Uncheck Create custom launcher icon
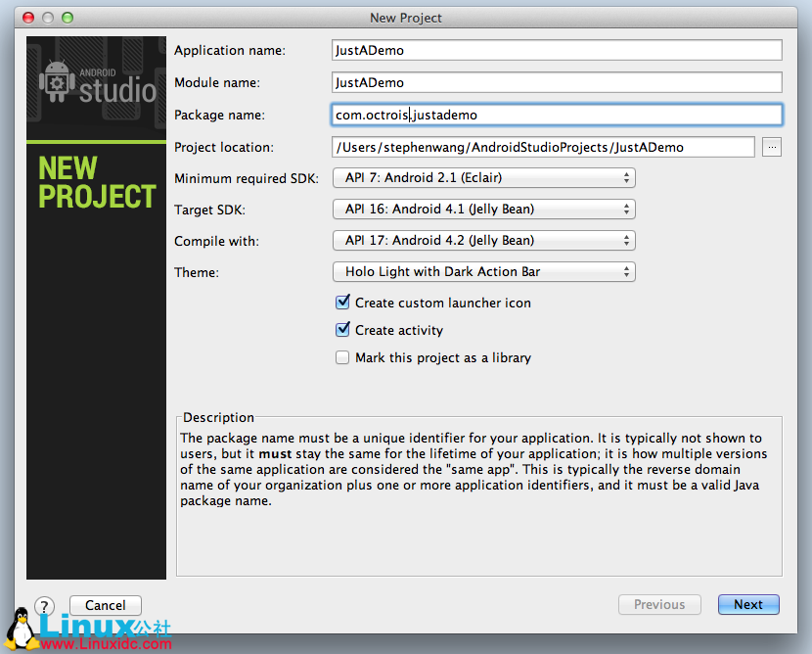Screen dimensions: 812x654 point(342,303)
